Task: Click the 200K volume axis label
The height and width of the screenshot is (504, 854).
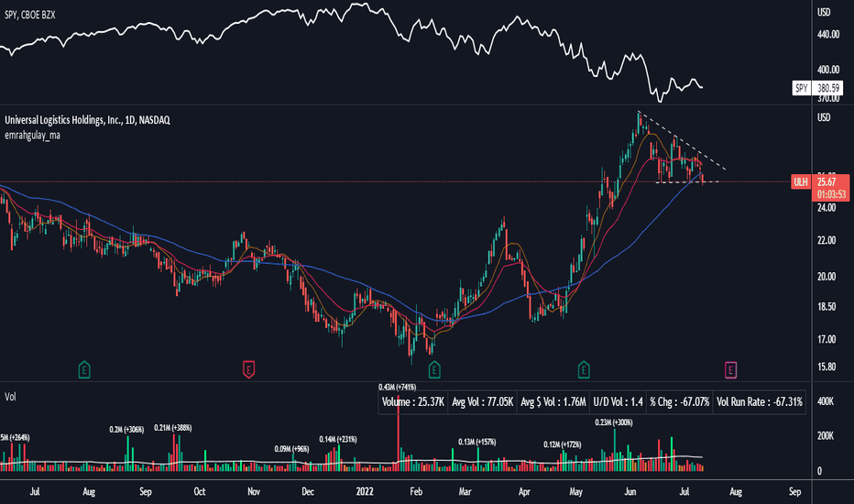Action: [825, 436]
